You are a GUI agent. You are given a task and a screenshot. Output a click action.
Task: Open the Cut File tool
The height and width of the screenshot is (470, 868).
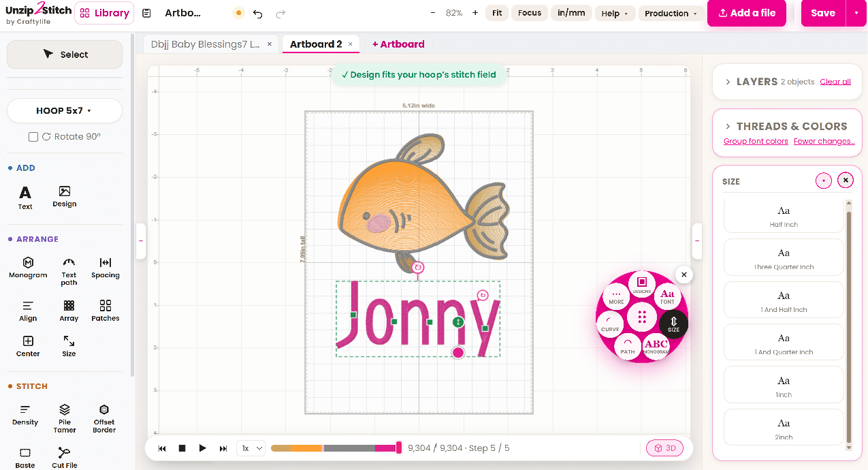coord(65,458)
